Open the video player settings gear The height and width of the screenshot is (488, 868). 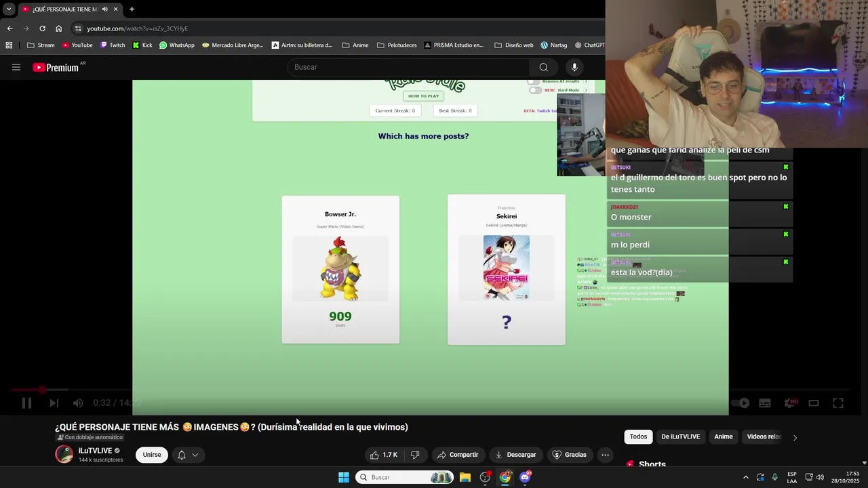790,403
